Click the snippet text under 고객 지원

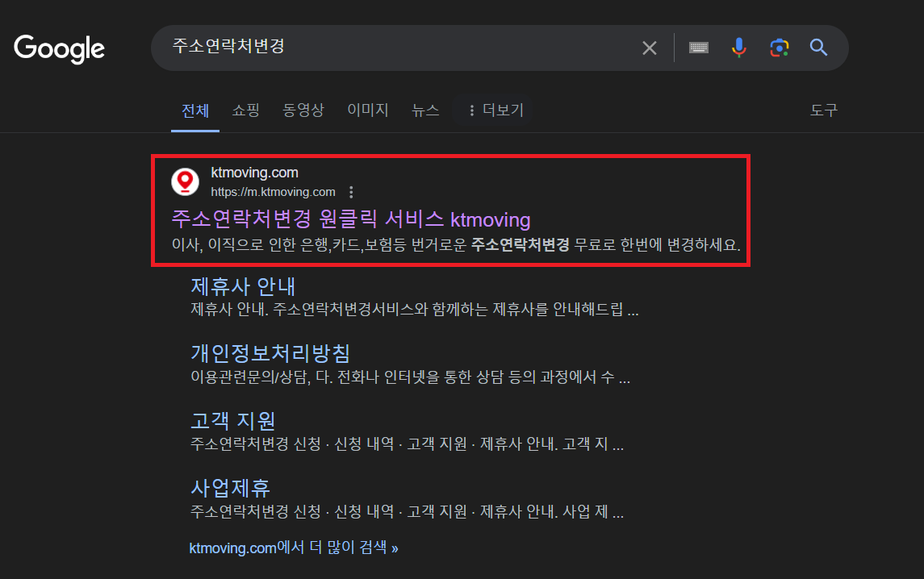point(407,444)
